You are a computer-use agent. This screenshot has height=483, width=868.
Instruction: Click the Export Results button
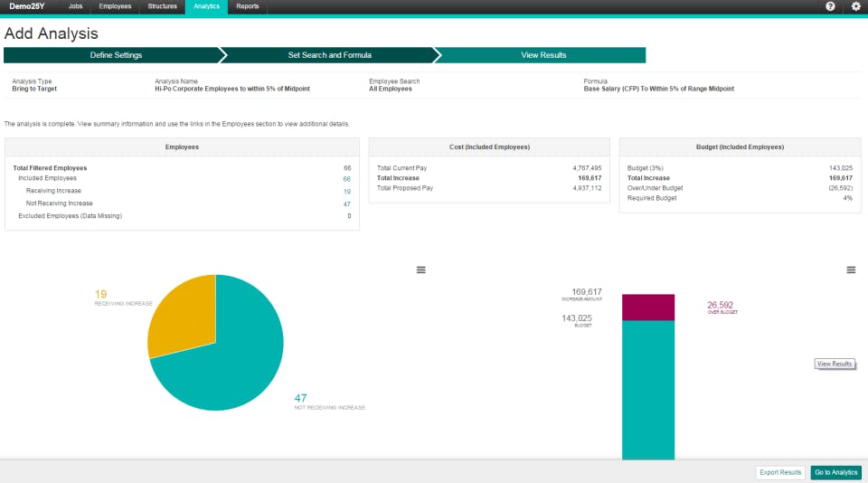tap(780, 472)
